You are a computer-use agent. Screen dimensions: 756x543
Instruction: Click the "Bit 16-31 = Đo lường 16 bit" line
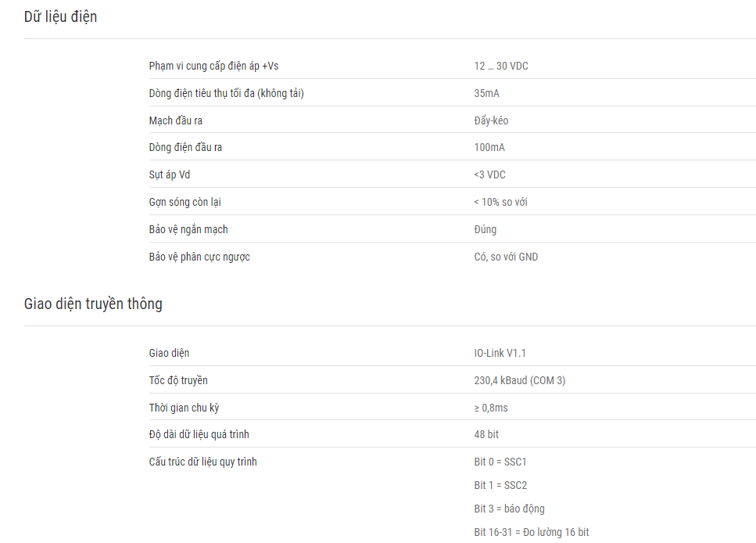coord(532,532)
